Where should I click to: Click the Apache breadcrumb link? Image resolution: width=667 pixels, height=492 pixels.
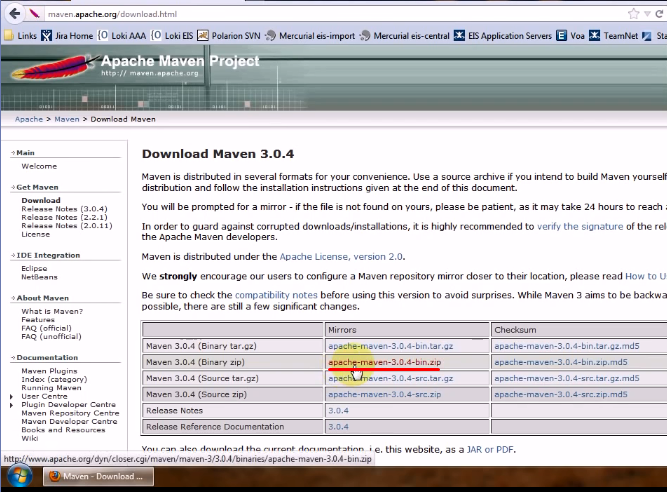(x=29, y=119)
